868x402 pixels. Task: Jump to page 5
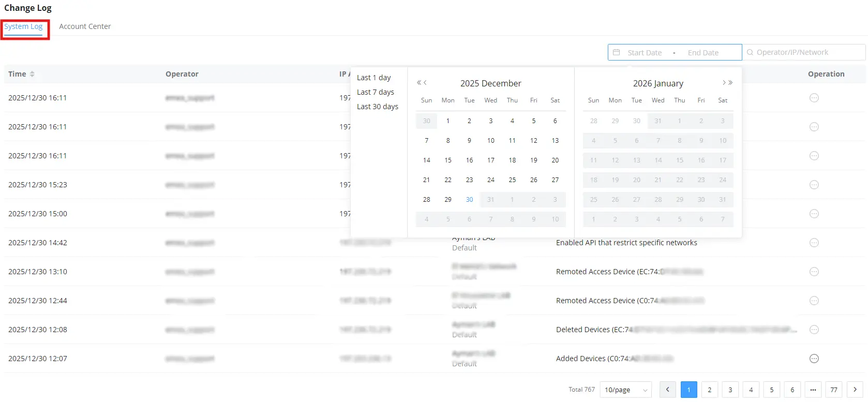click(771, 390)
